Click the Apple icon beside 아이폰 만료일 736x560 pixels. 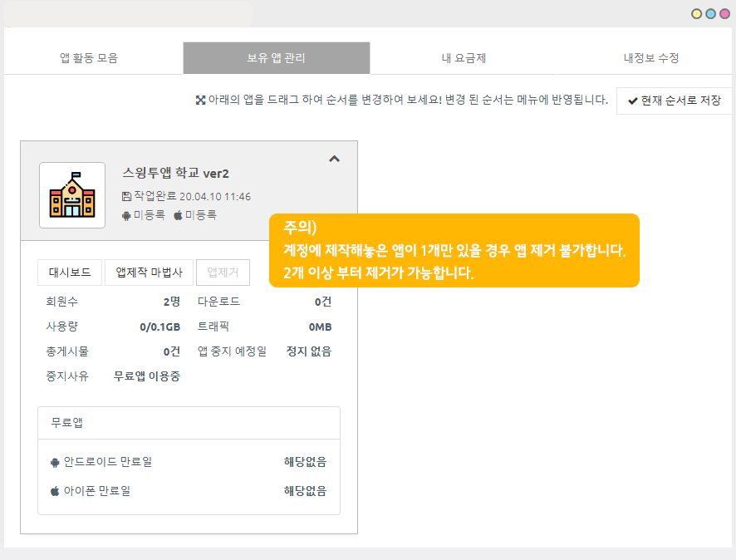point(55,491)
